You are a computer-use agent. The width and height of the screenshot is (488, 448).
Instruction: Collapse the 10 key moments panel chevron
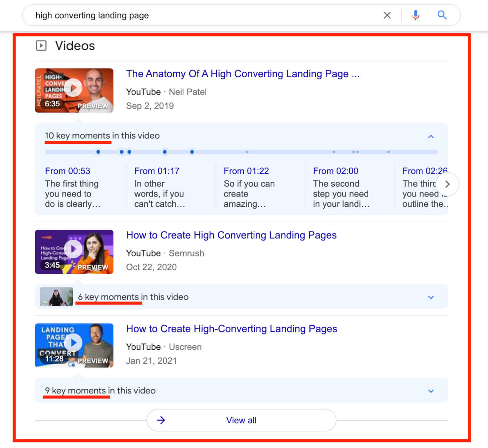[431, 136]
